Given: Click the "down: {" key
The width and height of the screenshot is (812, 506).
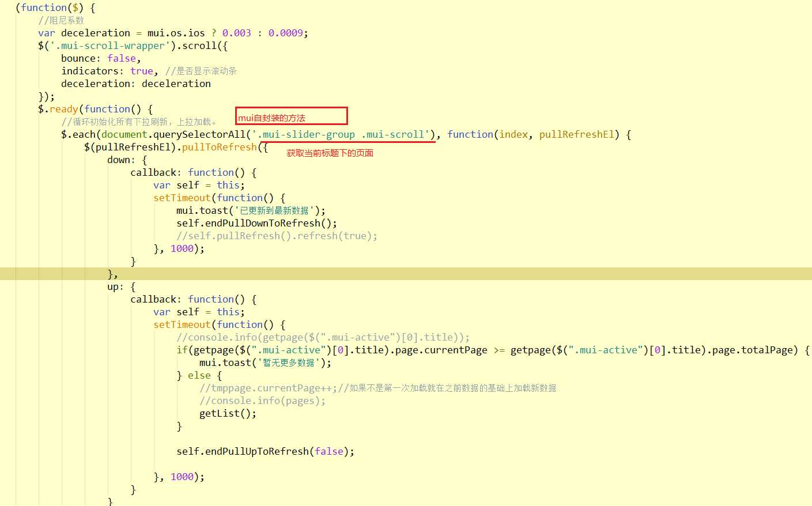Looking at the screenshot, I should (x=127, y=160).
